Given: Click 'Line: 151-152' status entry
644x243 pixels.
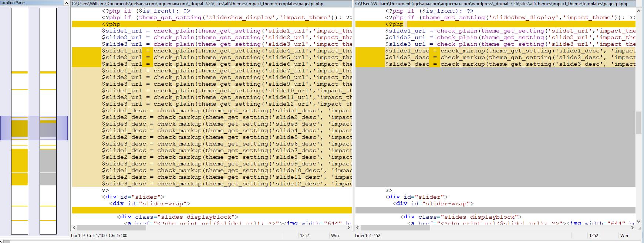Looking at the screenshot, I should 368,235.
